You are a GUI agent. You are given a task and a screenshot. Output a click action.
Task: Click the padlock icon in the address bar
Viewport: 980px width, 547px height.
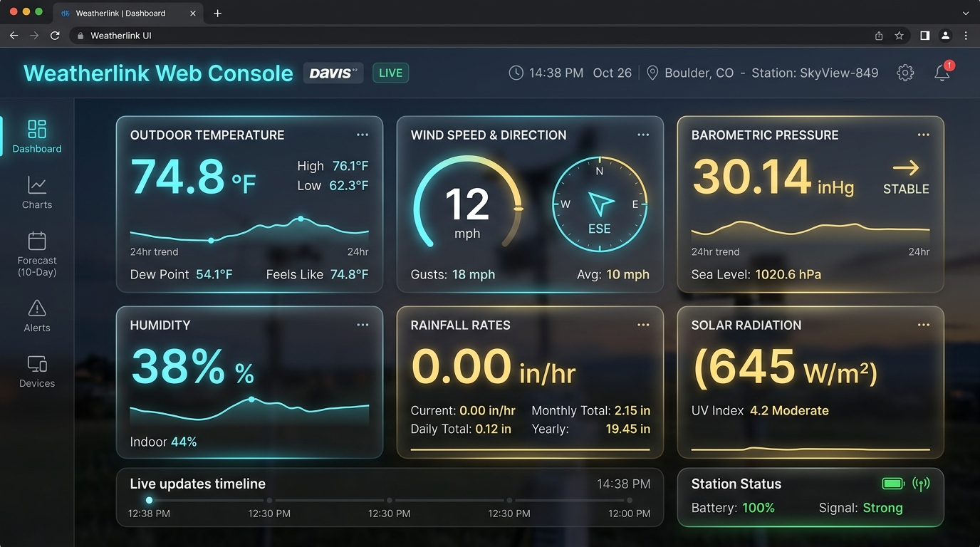[80, 36]
